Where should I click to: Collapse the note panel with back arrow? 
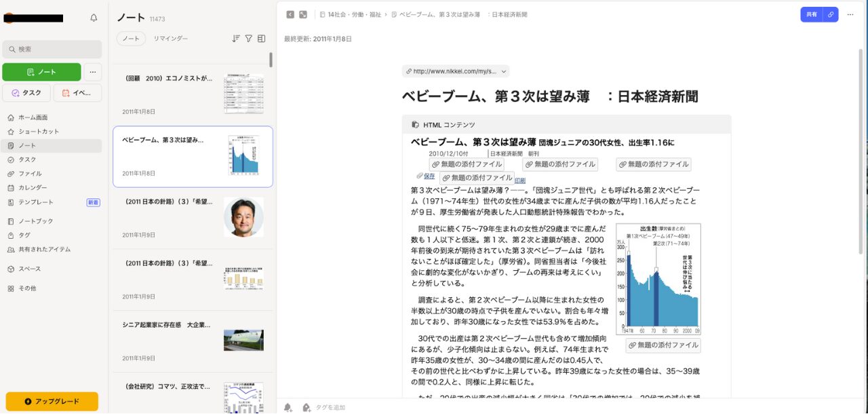pyautogui.click(x=290, y=14)
